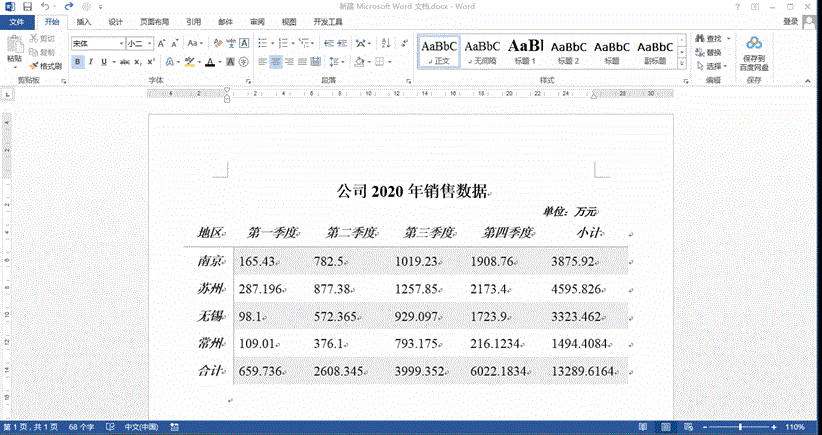Toggle center alignment for paragraph
The height and width of the screenshot is (435, 822).
tap(275, 62)
